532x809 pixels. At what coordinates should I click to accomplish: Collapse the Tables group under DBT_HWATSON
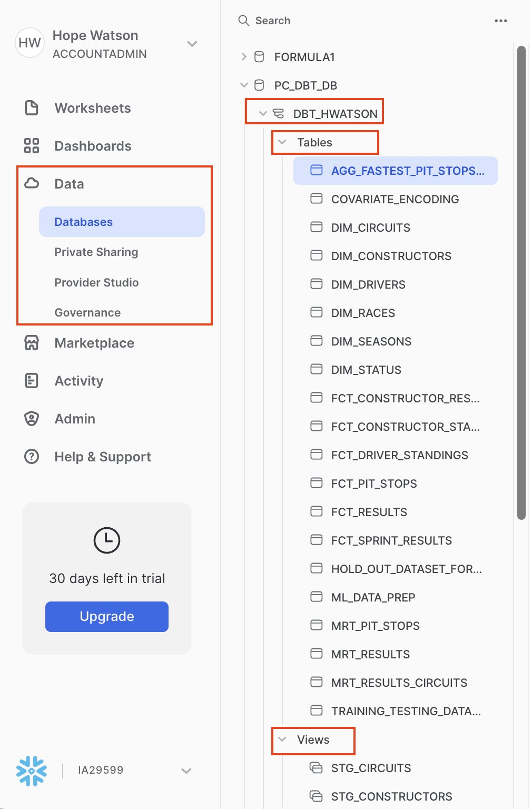[282, 142]
